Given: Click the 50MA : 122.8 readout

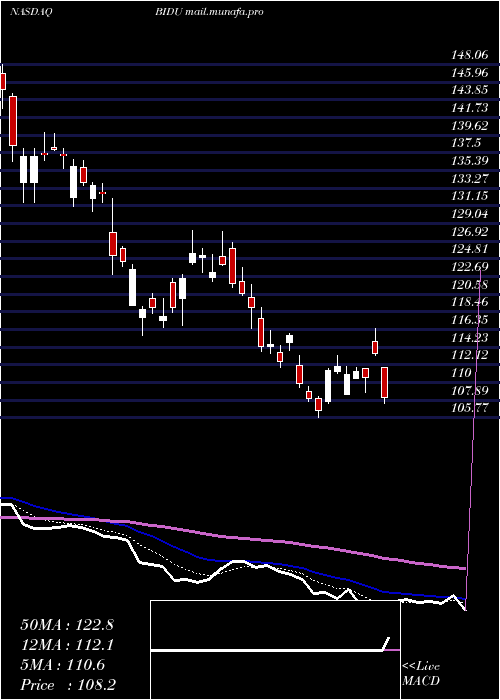Looking at the screenshot, I should 67,625.
